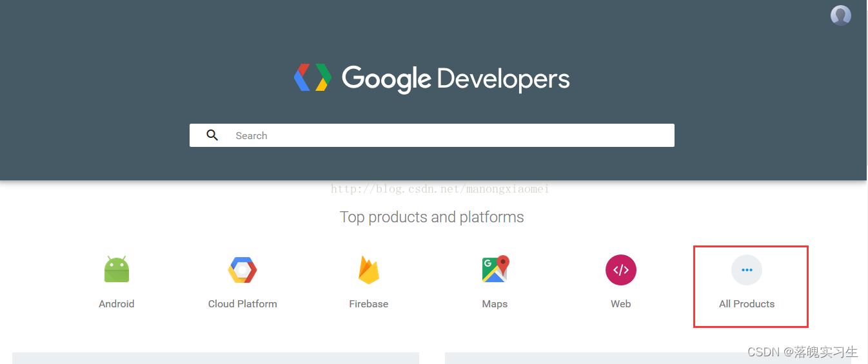The width and height of the screenshot is (868, 364).
Task: Choose the Maps pin icon
Action: [495, 269]
